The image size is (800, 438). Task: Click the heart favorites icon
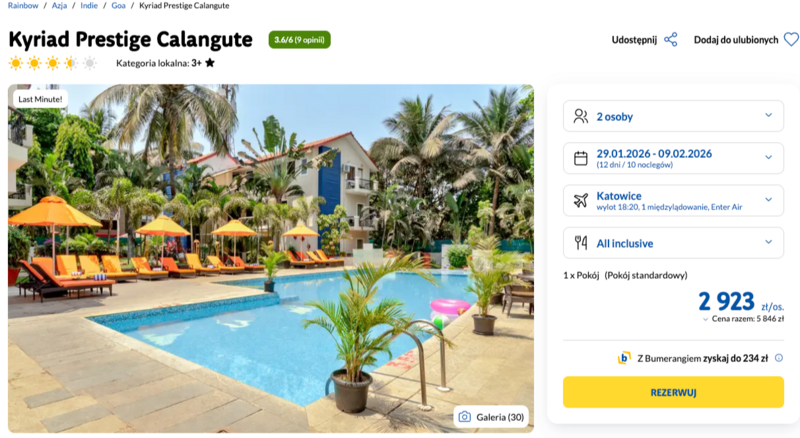click(x=791, y=40)
